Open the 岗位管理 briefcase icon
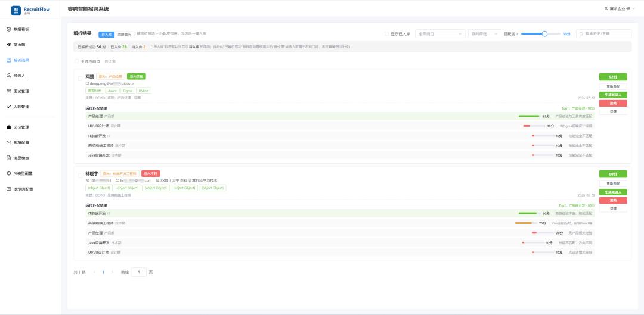Viewport: 644px width, 315px height. coord(9,127)
